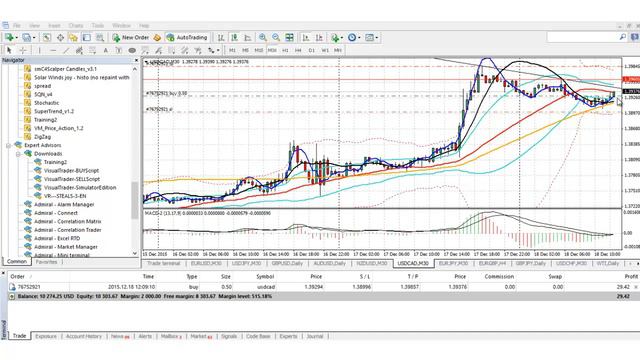The image size is (640, 360).
Task: Select the Fibonacci Retracement tool
Action: coord(93,50)
